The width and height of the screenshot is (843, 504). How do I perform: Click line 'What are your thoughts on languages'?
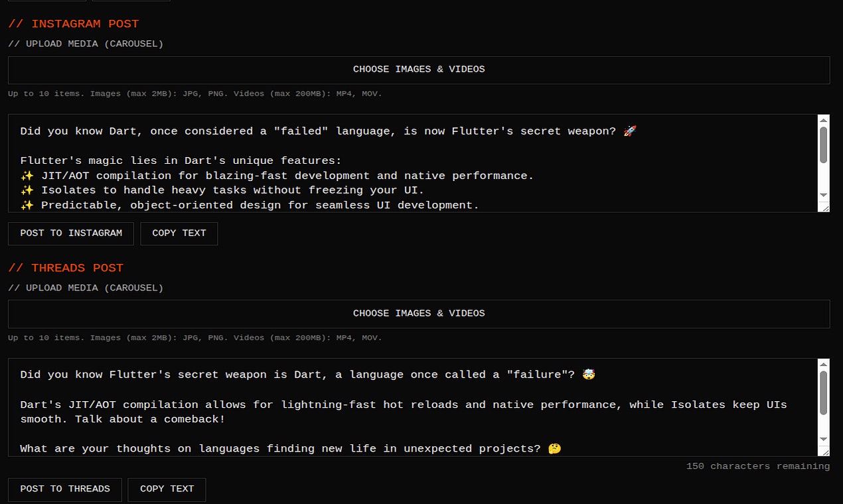[x=291, y=449]
